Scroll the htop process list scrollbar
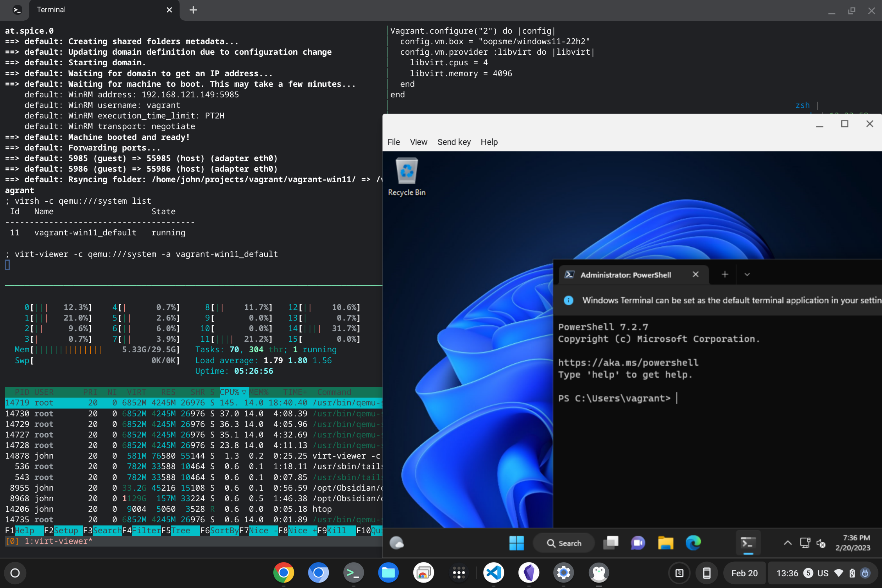The image size is (882, 588). [384, 402]
